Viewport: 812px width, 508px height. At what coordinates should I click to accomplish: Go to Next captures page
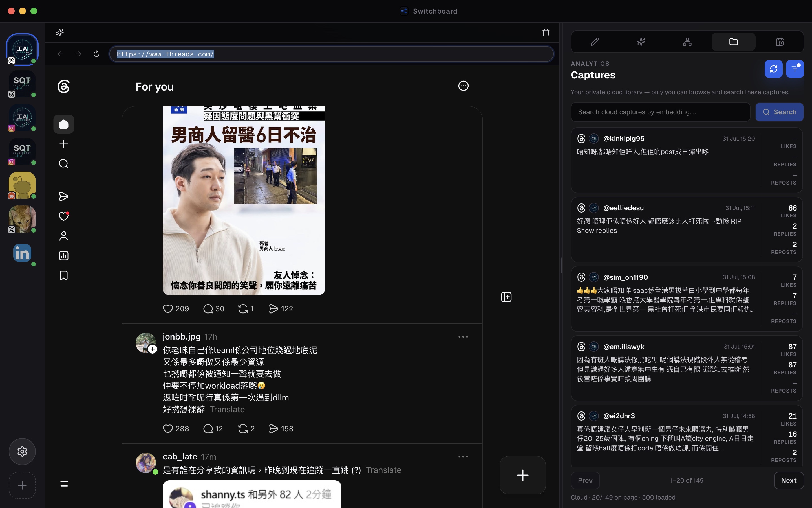click(789, 480)
